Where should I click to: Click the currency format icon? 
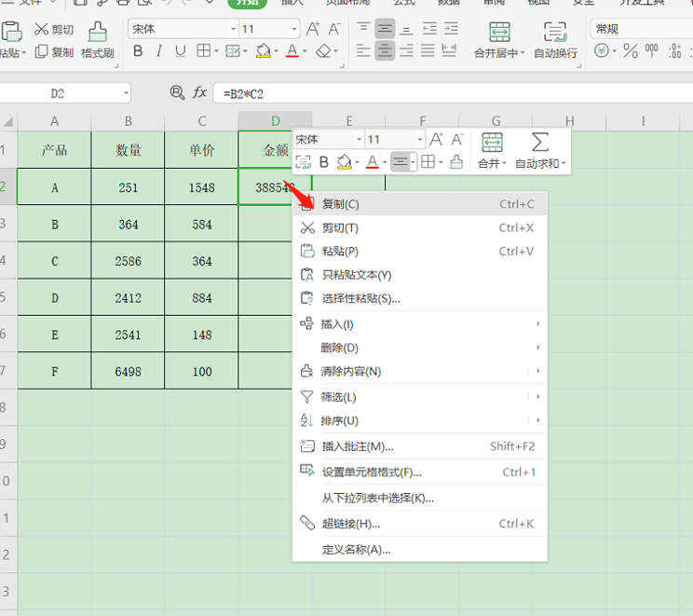point(602,51)
